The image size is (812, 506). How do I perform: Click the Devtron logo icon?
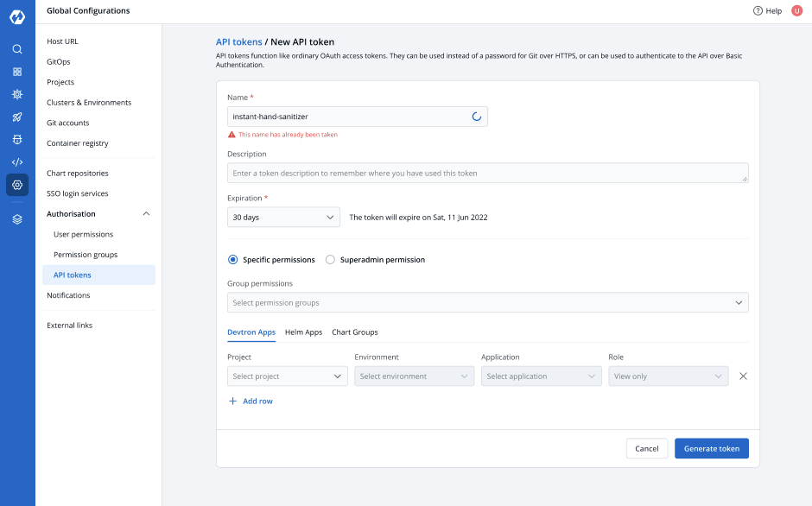pyautogui.click(x=17, y=18)
